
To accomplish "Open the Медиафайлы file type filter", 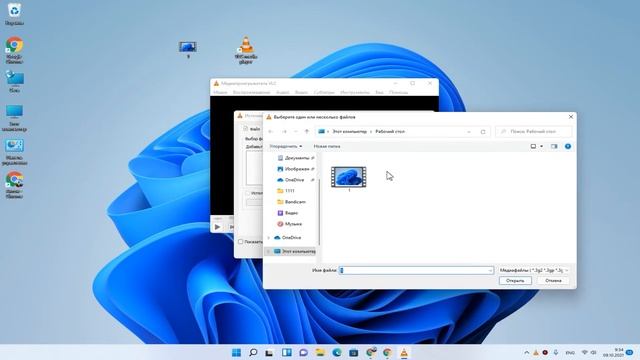I will point(534,270).
